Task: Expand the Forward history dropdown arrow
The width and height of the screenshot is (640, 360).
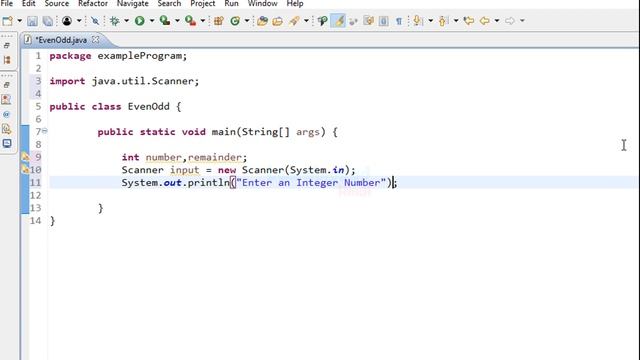Action: [522, 21]
